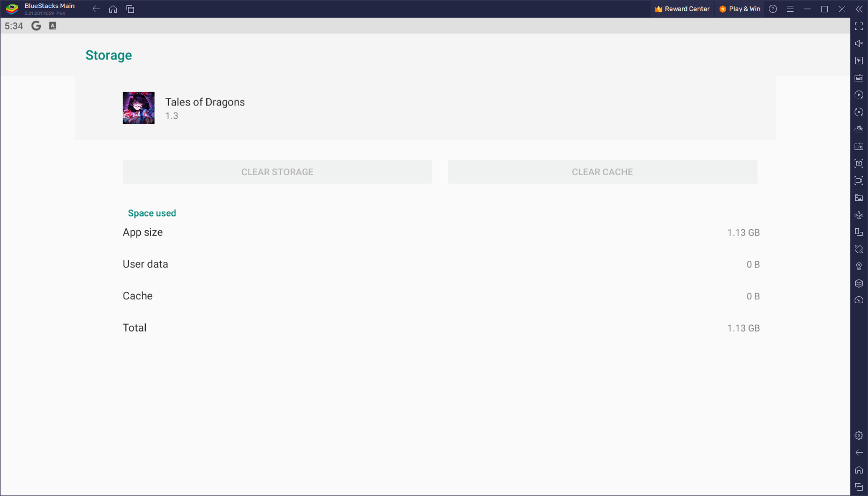Click the Storage page heading
This screenshot has height=496, width=868.
pyautogui.click(x=109, y=55)
